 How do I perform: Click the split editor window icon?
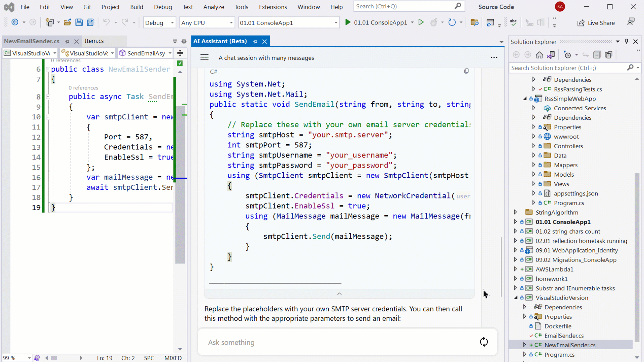point(180,53)
